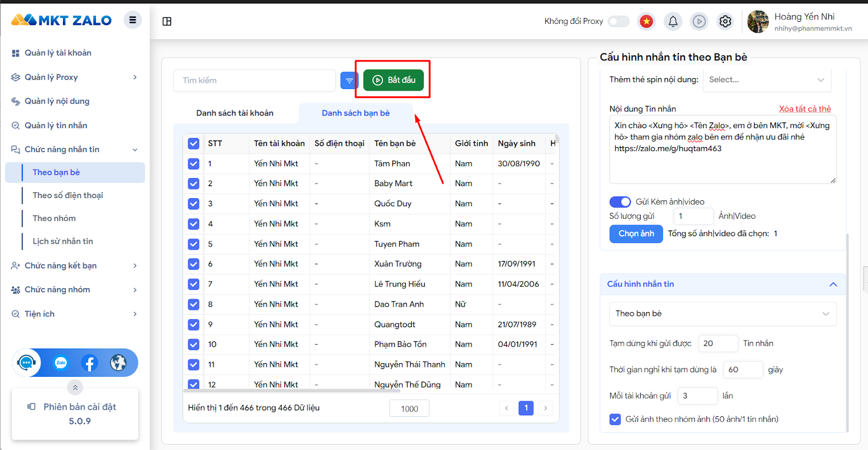Viewport: 868px width, 450px height.
Task: Edit the Số lượng gửi field
Action: pyautogui.click(x=693, y=216)
